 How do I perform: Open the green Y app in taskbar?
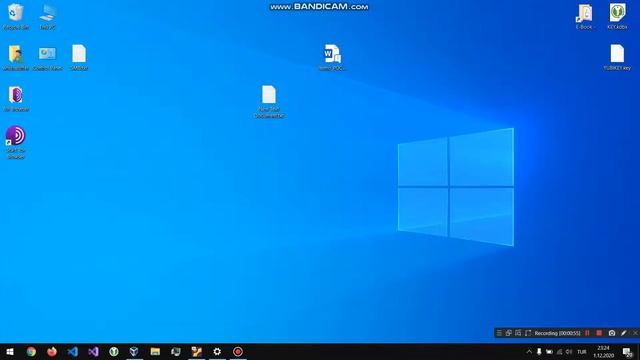pos(114,351)
